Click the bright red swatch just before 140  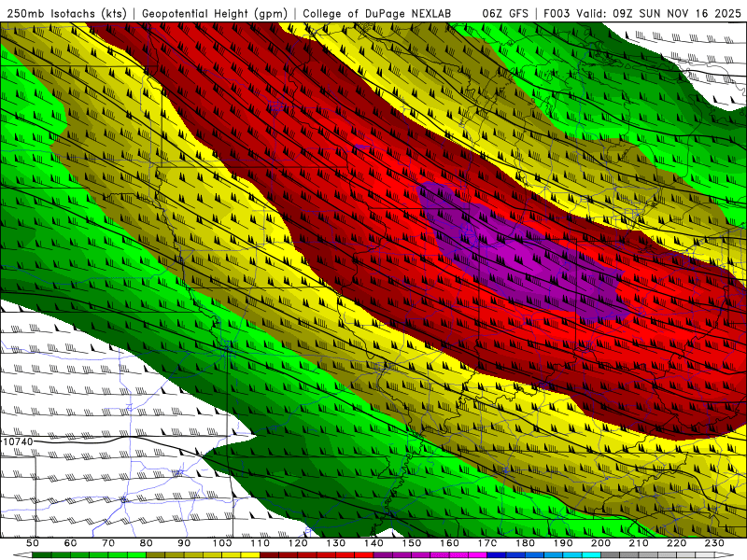364,555
